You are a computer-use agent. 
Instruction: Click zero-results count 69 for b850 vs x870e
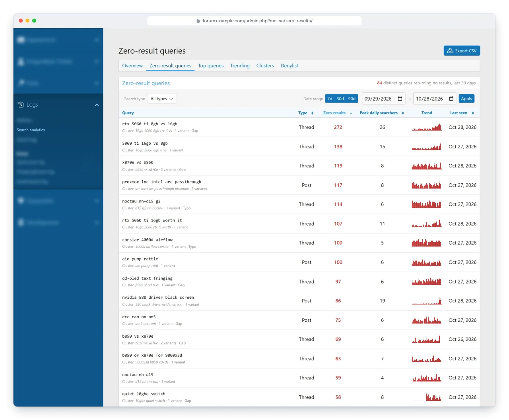(x=338, y=339)
